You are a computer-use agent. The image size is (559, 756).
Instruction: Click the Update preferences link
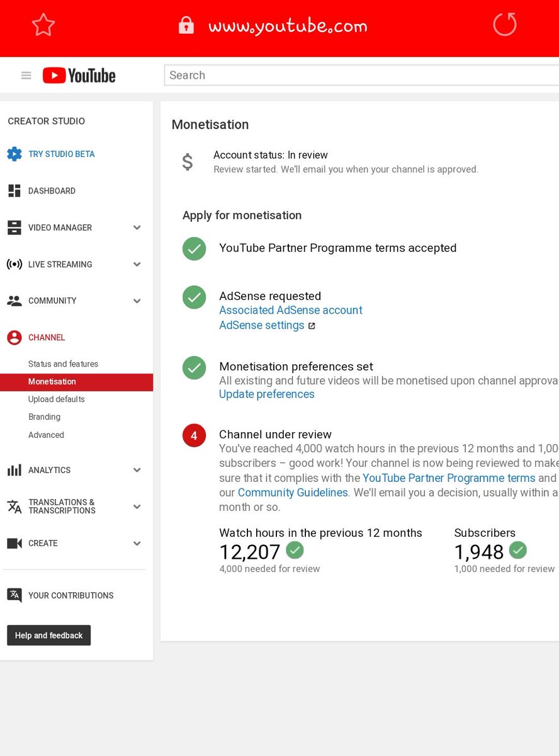267,394
